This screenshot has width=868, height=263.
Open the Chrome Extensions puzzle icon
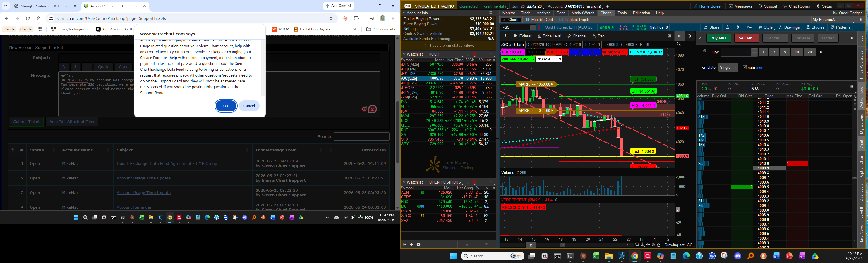[356, 18]
